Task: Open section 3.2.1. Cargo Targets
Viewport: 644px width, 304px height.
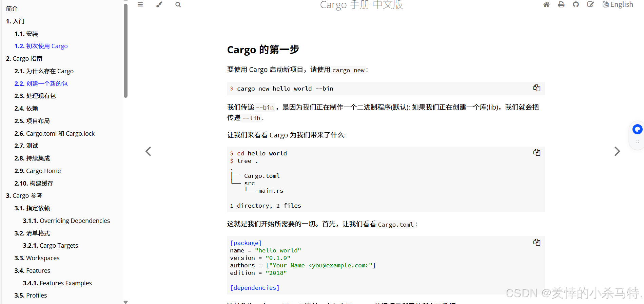Action: point(51,245)
